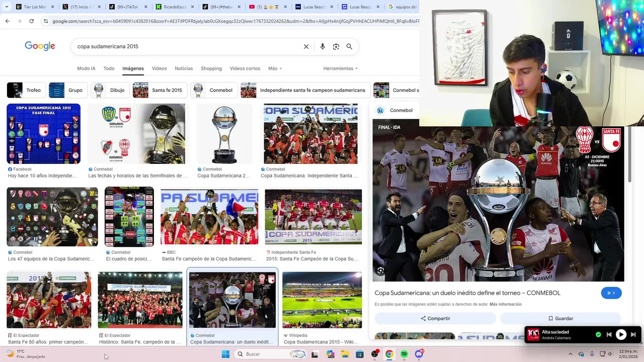Open the BBC Santa Fe campeón image
Viewport: 644px width, 362px height.
pos(209,217)
